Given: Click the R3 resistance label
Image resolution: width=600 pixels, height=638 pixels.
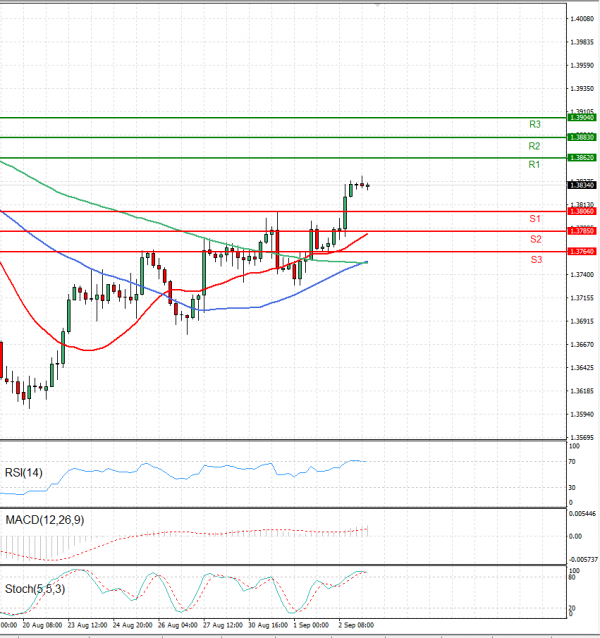Looking at the screenshot, I should [x=535, y=125].
